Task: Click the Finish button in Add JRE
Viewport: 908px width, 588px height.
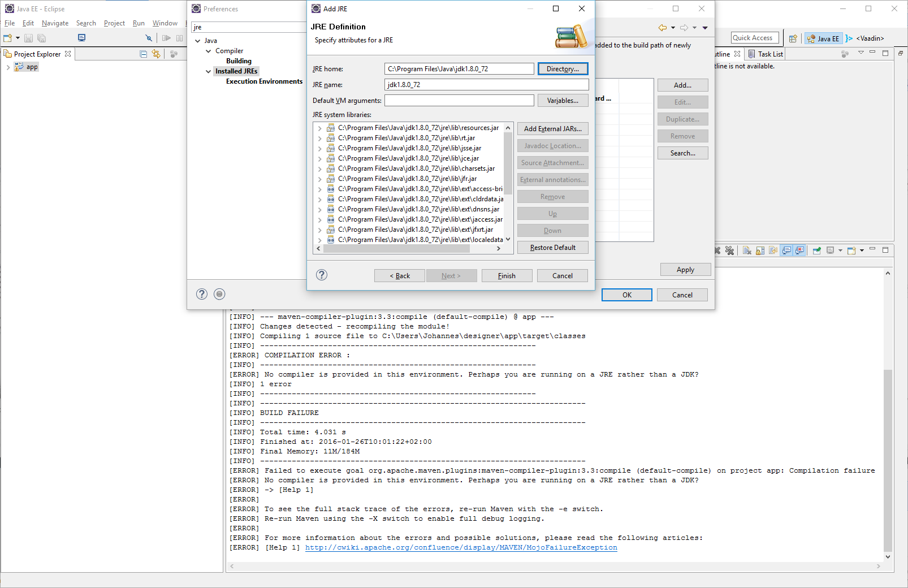Action: [507, 276]
